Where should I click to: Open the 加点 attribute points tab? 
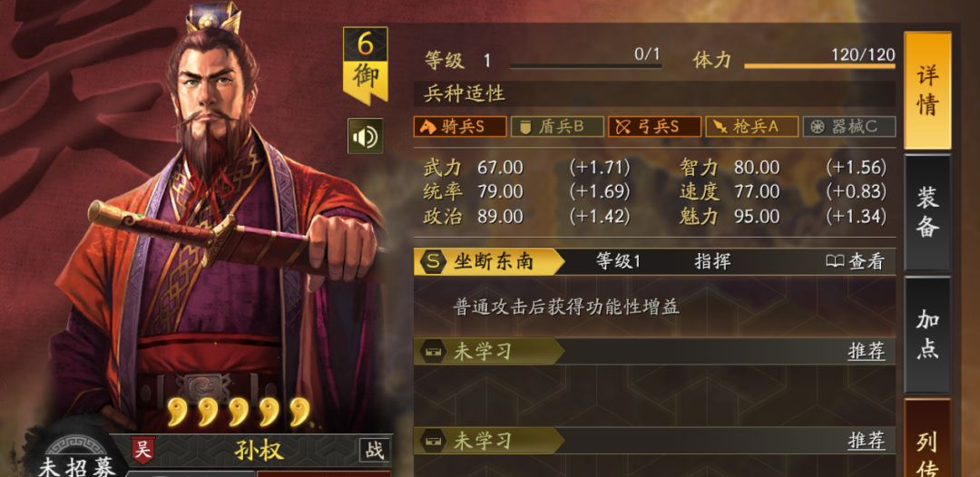(927, 335)
